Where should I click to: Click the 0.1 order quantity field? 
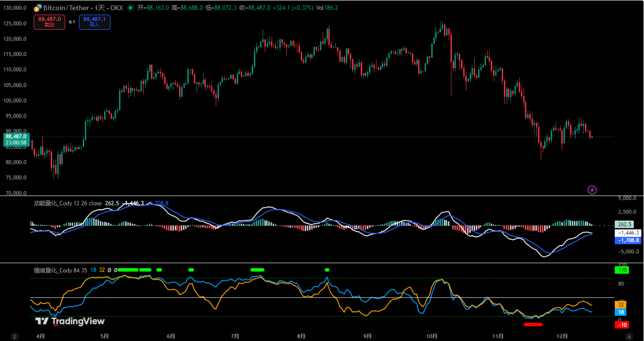(x=71, y=22)
